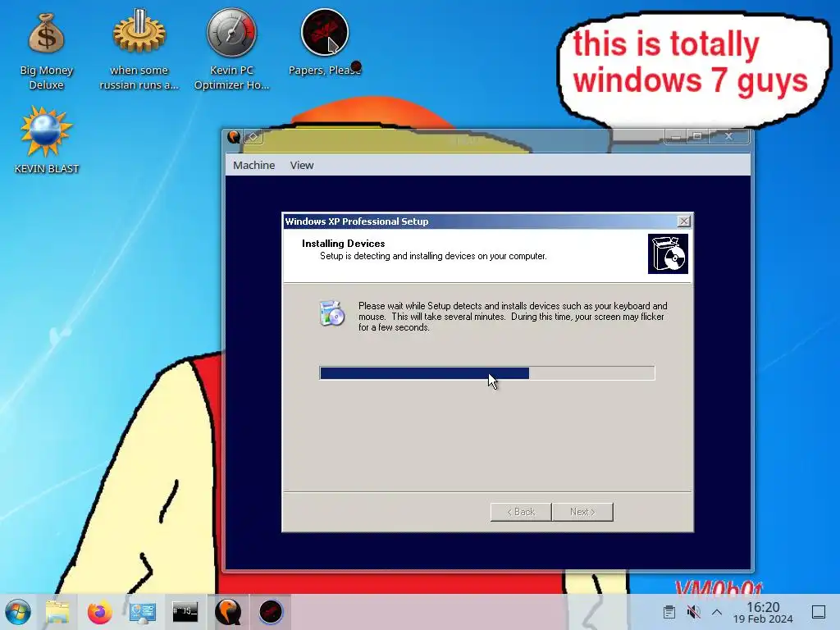Click the Next button in setup
The width and height of the screenshot is (840, 630).
(x=582, y=512)
